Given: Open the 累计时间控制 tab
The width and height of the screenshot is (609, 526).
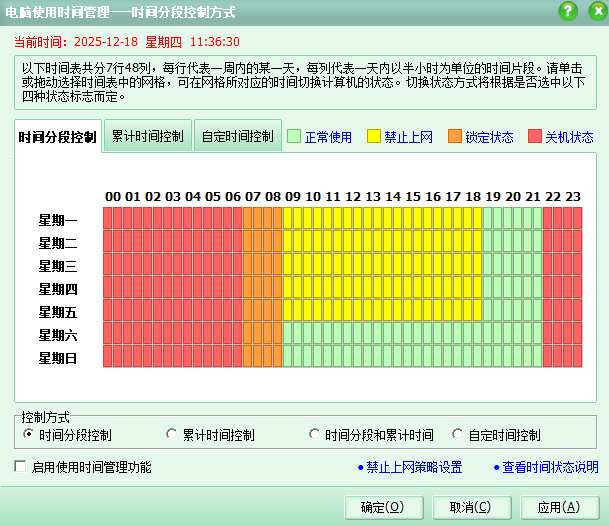Looking at the screenshot, I should click(x=147, y=136).
